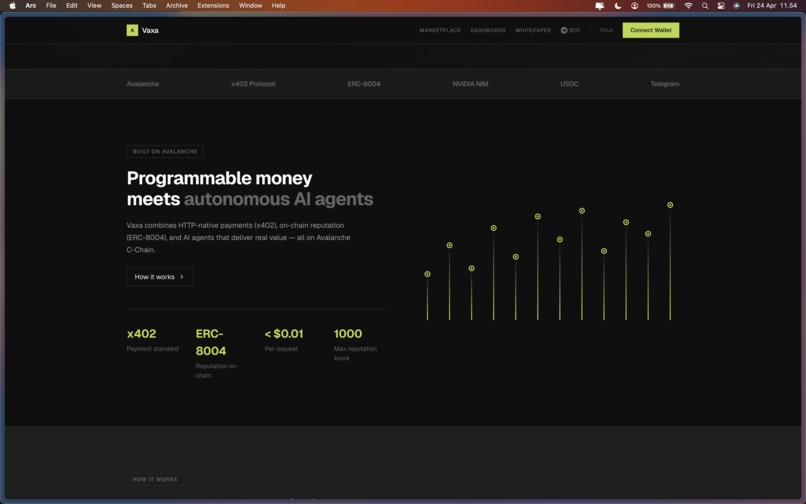
Task: Click the < $0.01 per request stat
Action: [284, 340]
